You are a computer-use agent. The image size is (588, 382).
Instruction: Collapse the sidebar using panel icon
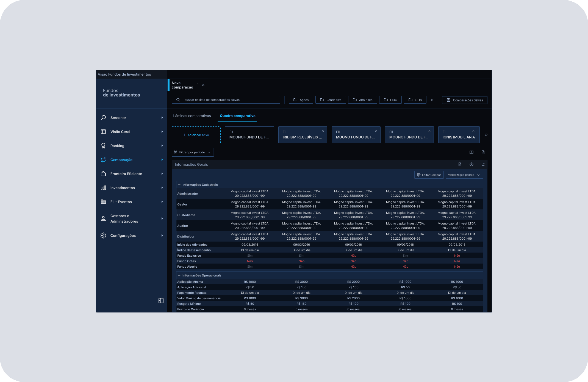[x=161, y=301]
